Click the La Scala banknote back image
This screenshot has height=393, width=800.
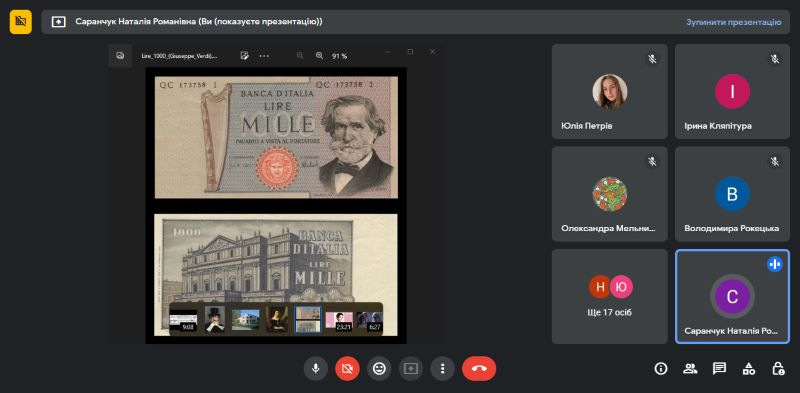click(x=276, y=275)
